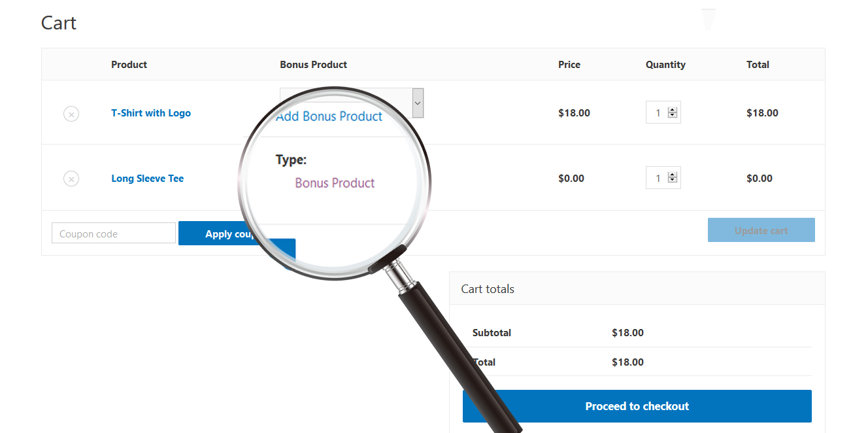Open the Long Sleeve Tee product link
868x433 pixels.
coord(148,179)
